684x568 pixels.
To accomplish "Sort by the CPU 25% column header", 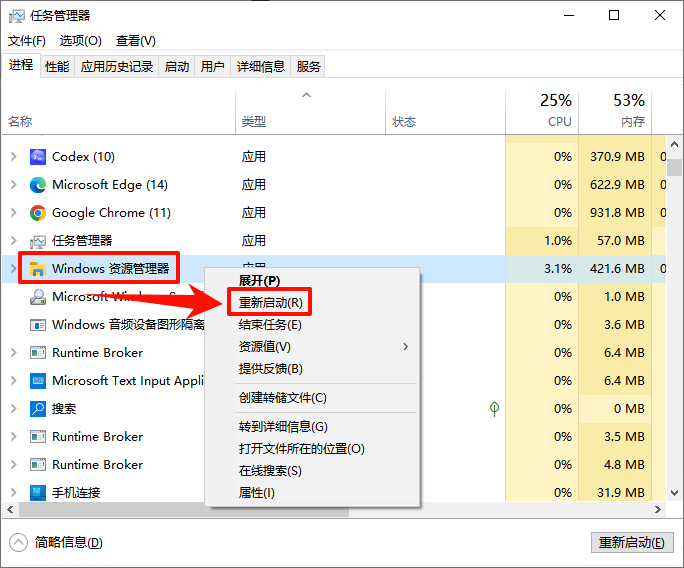I will click(542, 113).
